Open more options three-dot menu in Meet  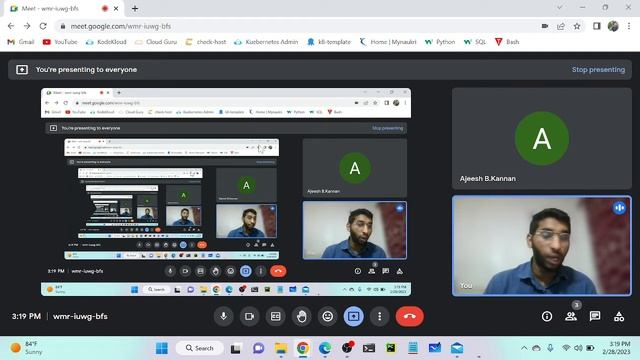[x=380, y=316]
